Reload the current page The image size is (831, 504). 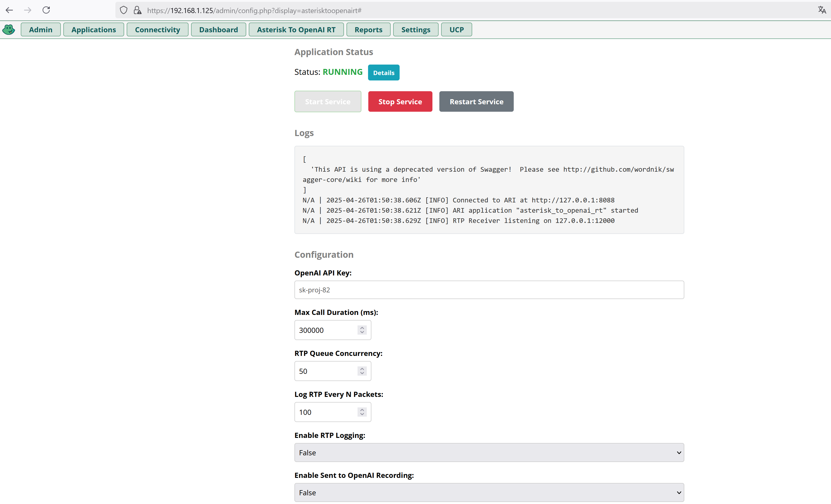click(x=46, y=10)
